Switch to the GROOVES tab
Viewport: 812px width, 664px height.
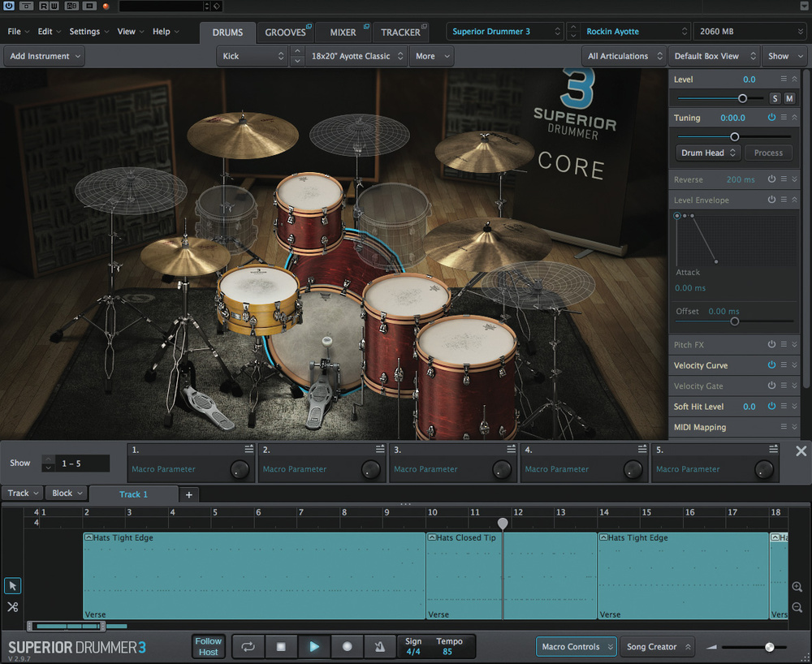(x=286, y=32)
